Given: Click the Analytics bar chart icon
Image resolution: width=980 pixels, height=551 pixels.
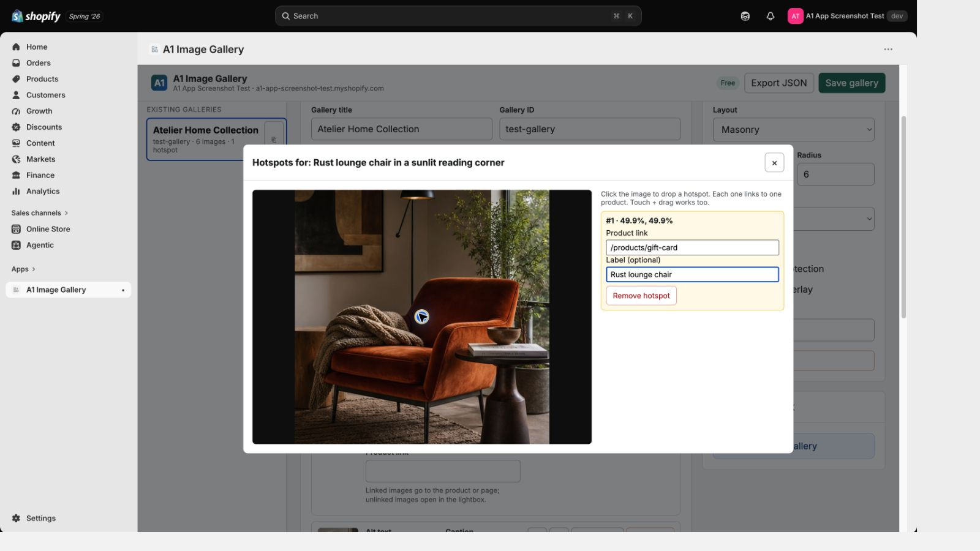Looking at the screenshot, I should [16, 191].
